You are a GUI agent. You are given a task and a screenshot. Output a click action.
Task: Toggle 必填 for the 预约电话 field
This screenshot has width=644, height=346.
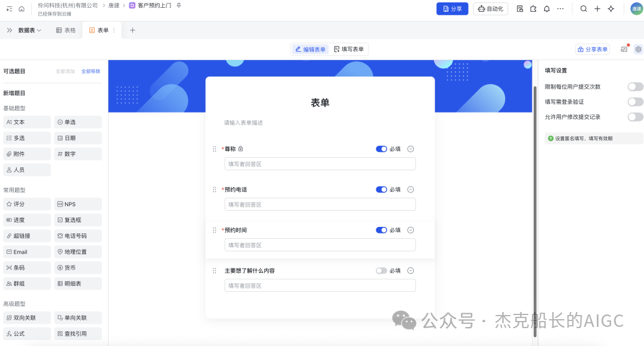pyautogui.click(x=381, y=189)
